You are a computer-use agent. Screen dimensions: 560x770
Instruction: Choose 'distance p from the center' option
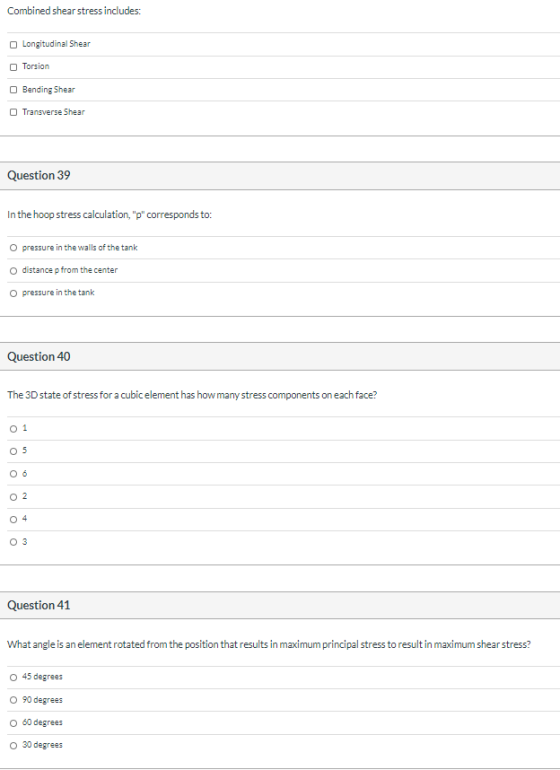pos(13,271)
